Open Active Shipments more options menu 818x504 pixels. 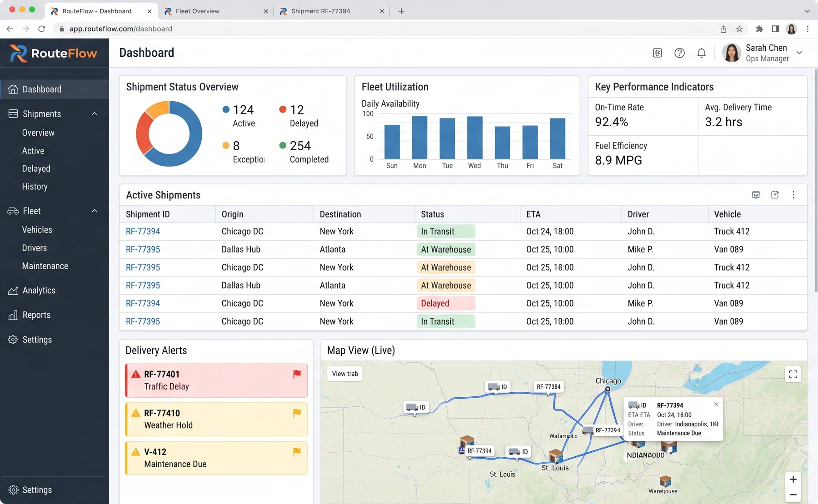tap(793, 195)
